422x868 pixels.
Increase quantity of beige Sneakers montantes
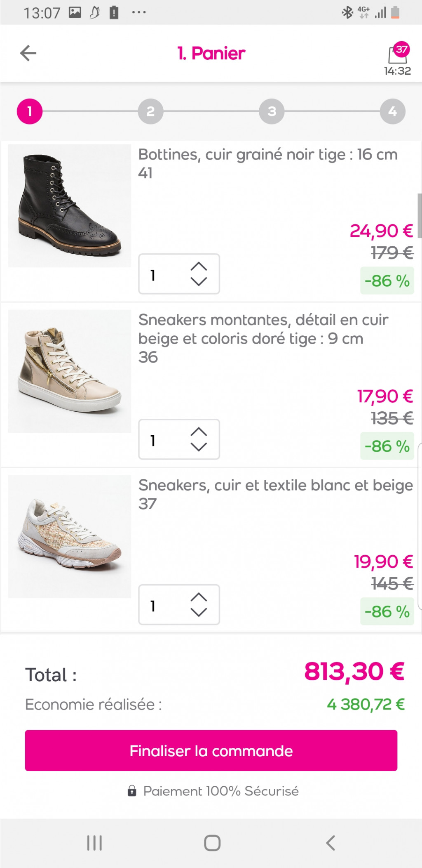click(x=199, y=432)
